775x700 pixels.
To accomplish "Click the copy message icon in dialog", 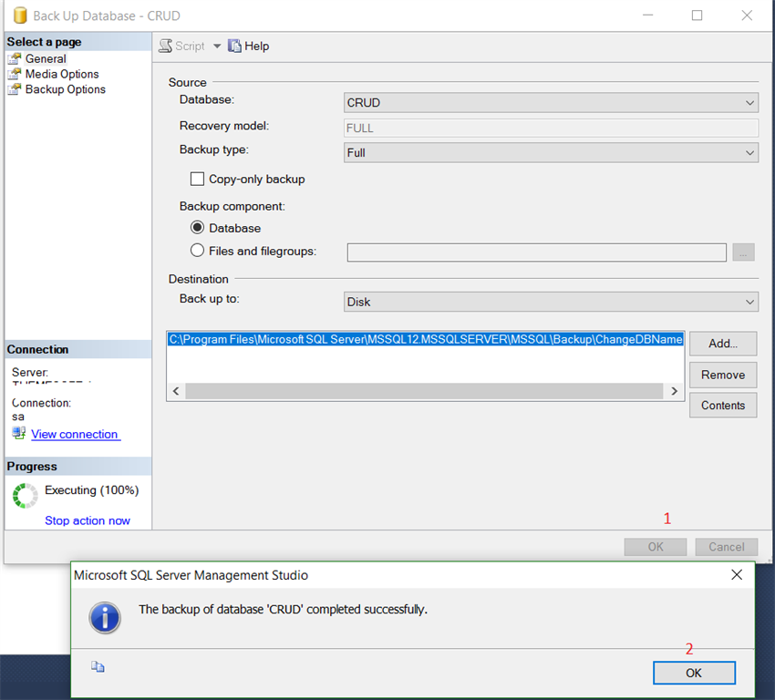I will 98,667.
